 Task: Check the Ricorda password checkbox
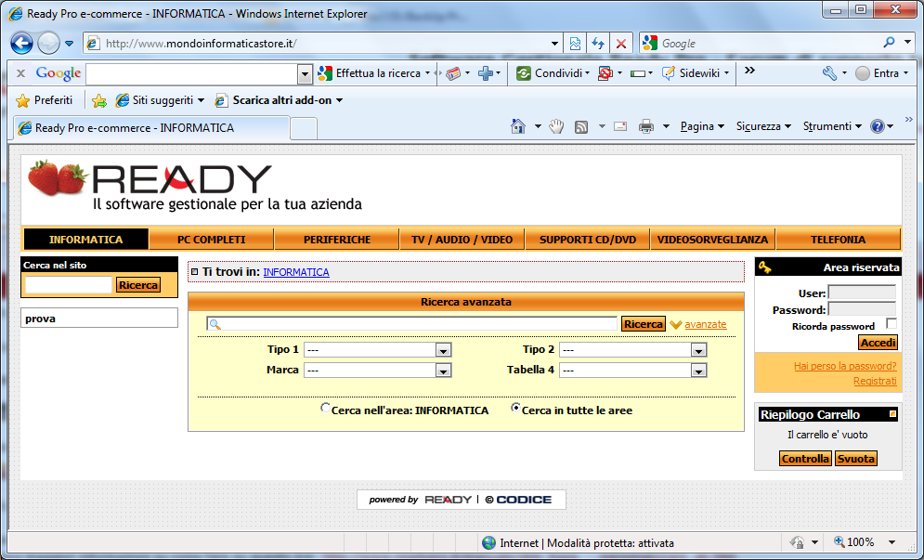(891, 323)
